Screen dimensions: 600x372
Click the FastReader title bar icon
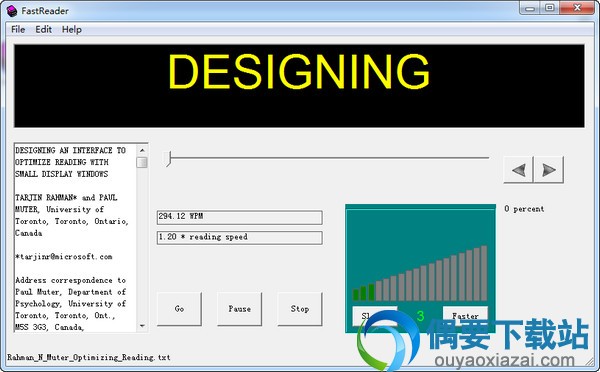pos(12,11)
